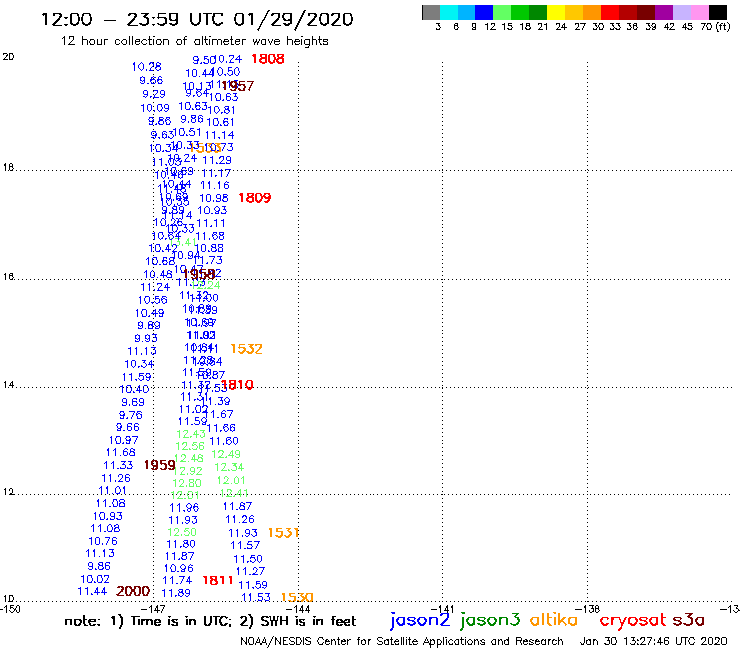Click the black swatch at the legend's end
The image size is (740, 650).
[x=717, y=12]
